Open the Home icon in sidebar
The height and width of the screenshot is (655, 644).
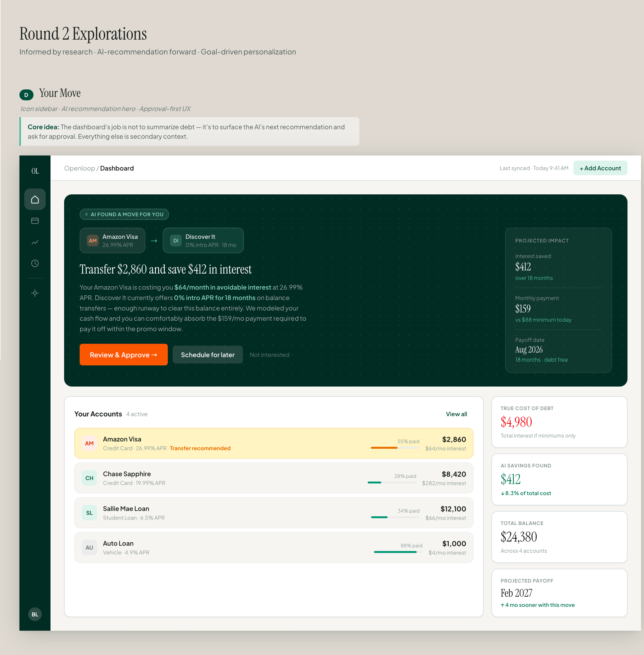pyautogui.click(x=35, y=199)
